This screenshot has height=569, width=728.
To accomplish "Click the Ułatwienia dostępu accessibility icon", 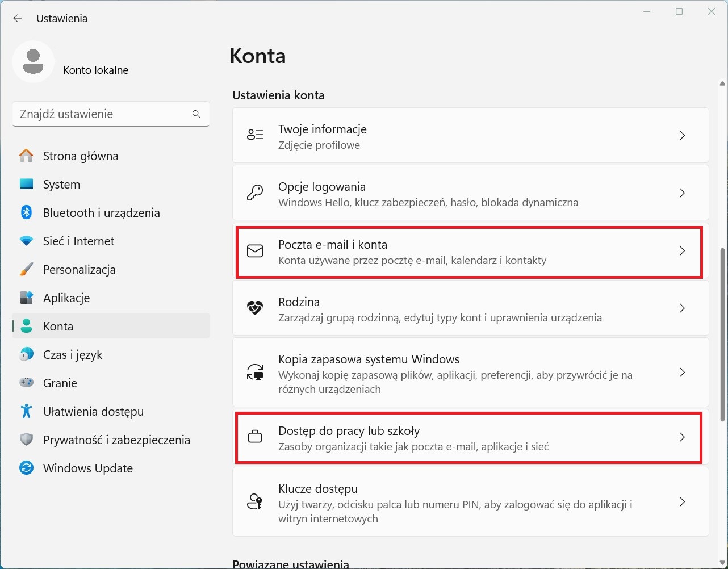I will pyautogui.click(x=26, y=411).
